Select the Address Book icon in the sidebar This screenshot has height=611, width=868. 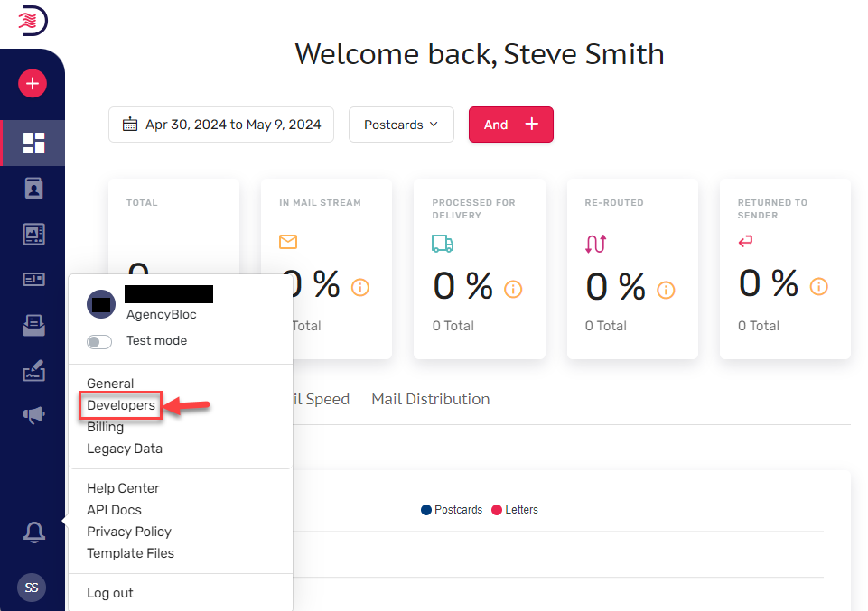pos(33,189)
